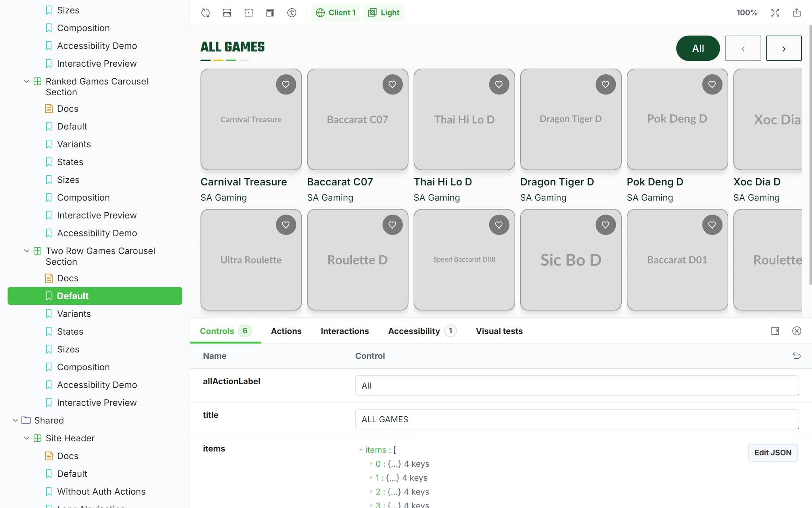
Task: Select Without Auth Actions story
Action: pos(101,492)
